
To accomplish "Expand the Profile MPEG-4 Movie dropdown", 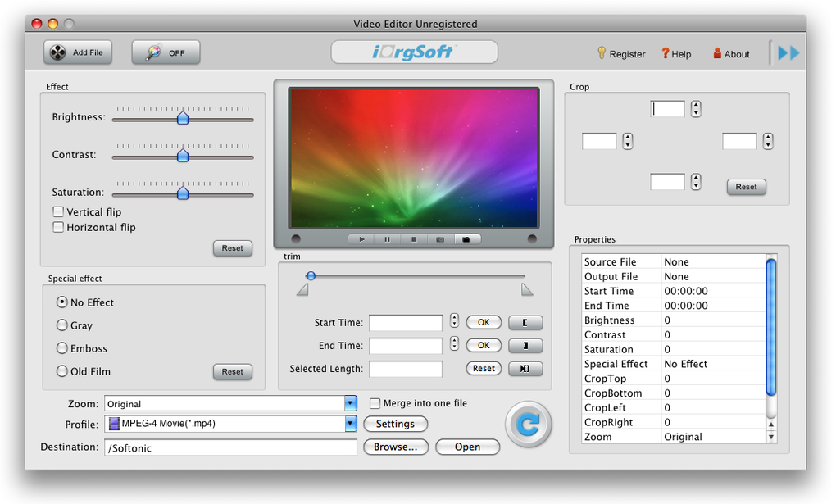I will click(350, 424).
